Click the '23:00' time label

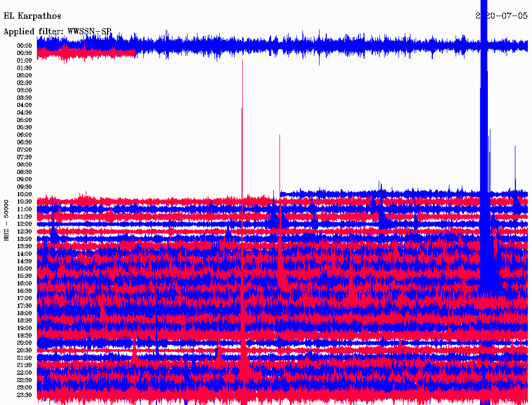pyautogui.click(x=24, y=387)
